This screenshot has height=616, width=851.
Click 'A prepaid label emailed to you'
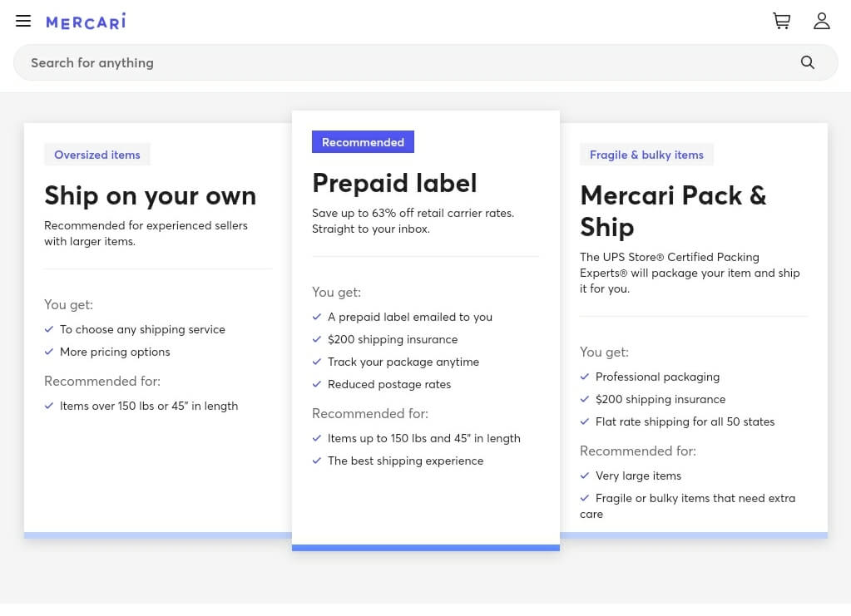[x=410, y=317]
